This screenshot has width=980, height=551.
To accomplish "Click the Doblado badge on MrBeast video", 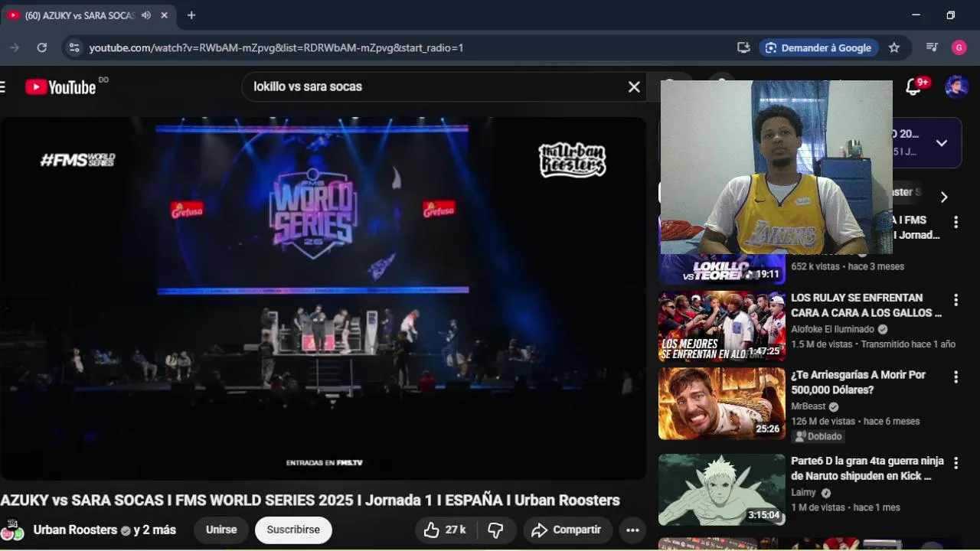I will (818, 436).
